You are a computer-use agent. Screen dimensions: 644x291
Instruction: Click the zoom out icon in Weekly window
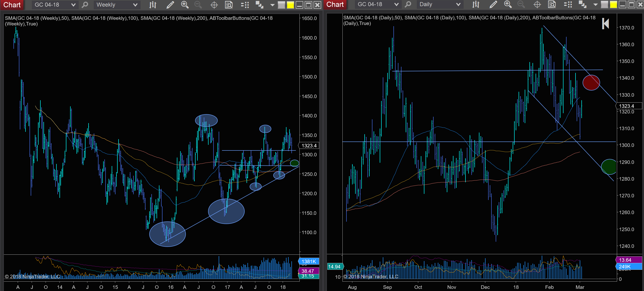point(198,5)
